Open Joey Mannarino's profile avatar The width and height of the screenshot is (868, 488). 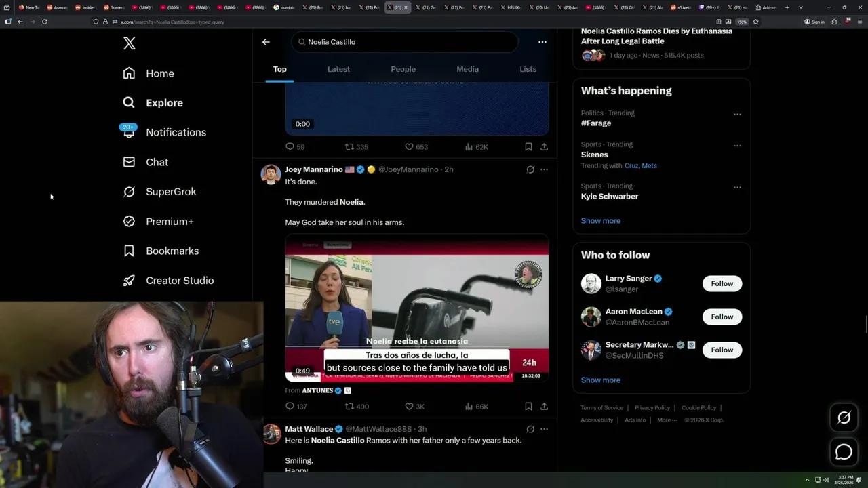click(x=271, y=174)
